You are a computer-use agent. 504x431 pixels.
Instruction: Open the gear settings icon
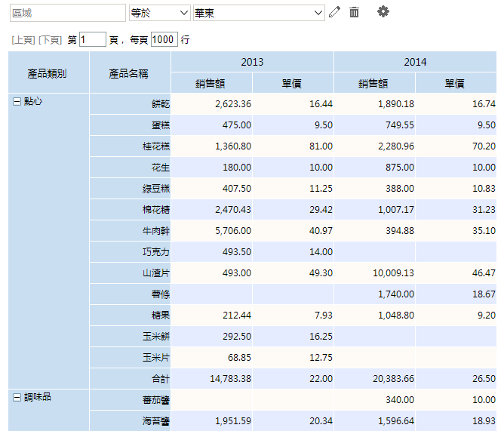[383, 11]
